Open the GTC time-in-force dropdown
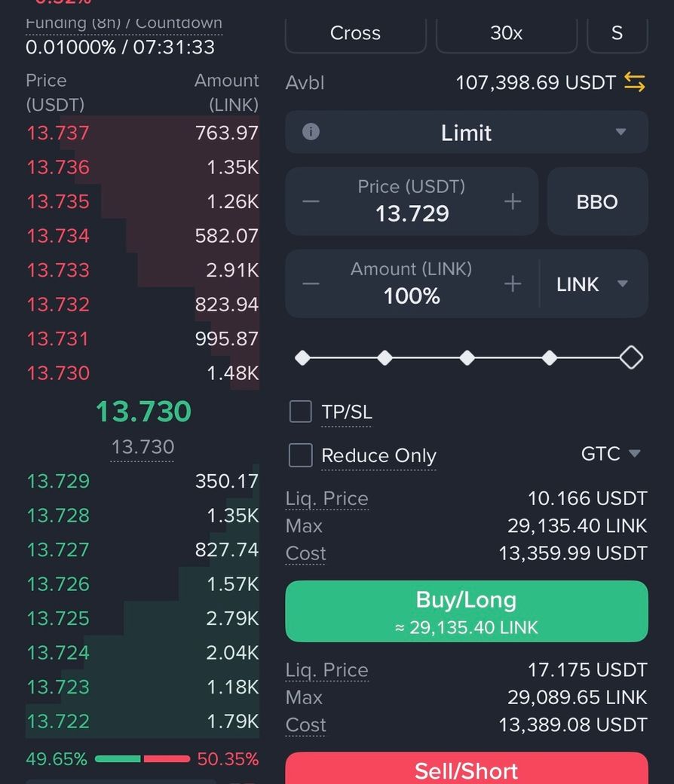Viewport: 674px width, 784px height. tap(611, 454)
